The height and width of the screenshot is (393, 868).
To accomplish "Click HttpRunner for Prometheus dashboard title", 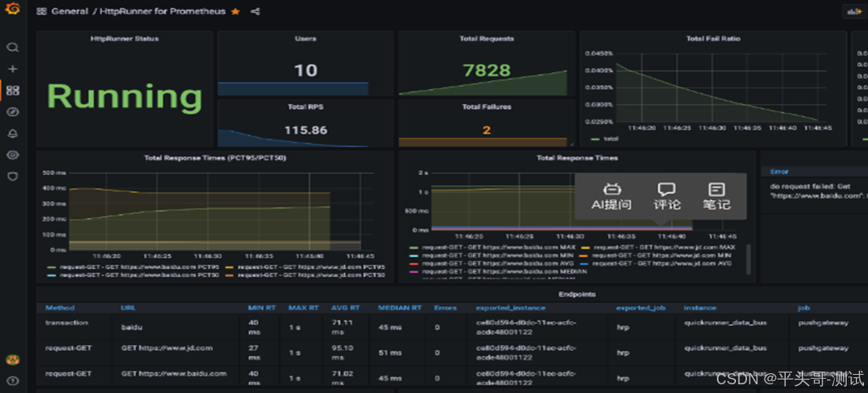I will pyautogui.click(x=163, y=11).
